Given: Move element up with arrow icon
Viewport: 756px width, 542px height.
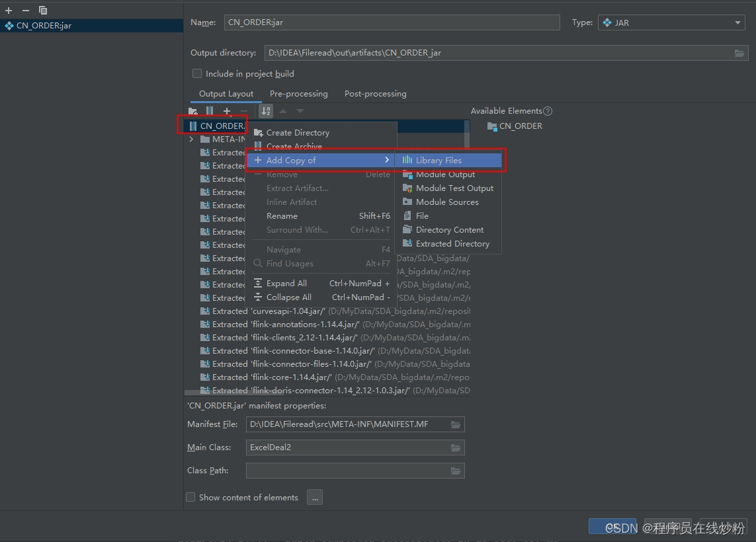Looking at the screenshot, I should (283, 111).
